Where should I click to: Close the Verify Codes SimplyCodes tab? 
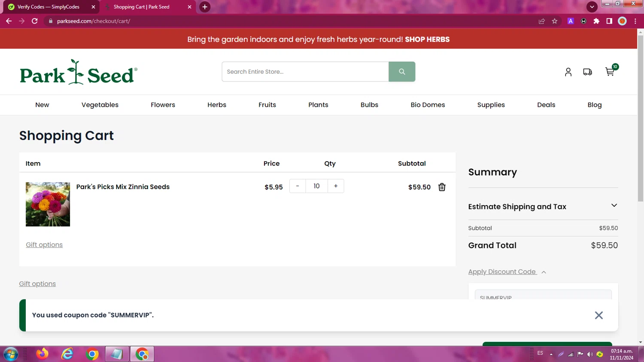[x=93, y=7]
